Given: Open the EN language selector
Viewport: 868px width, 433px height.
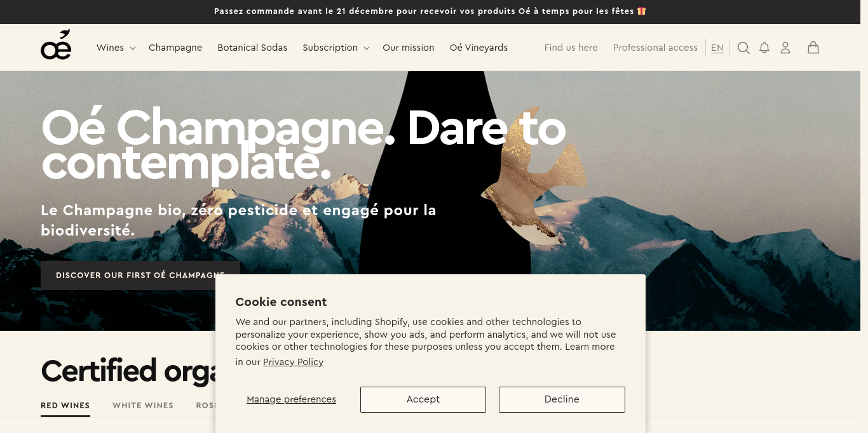Looking at the screenshot, I should (717, 48).
